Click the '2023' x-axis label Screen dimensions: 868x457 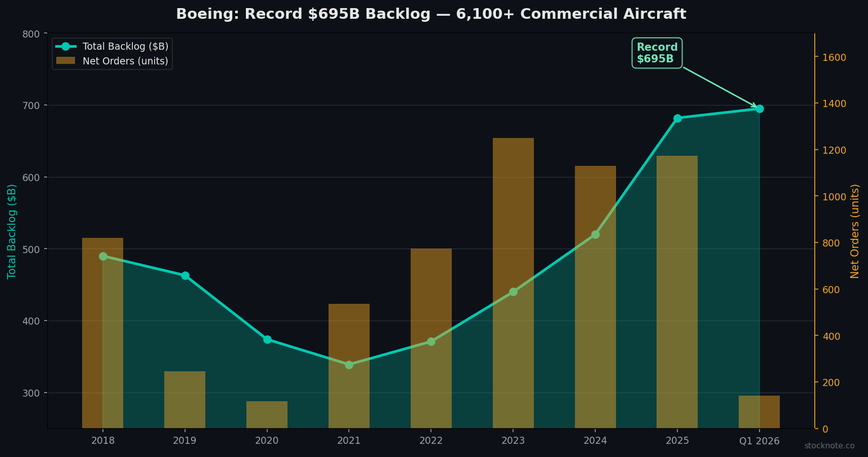[x=513, y=441]
